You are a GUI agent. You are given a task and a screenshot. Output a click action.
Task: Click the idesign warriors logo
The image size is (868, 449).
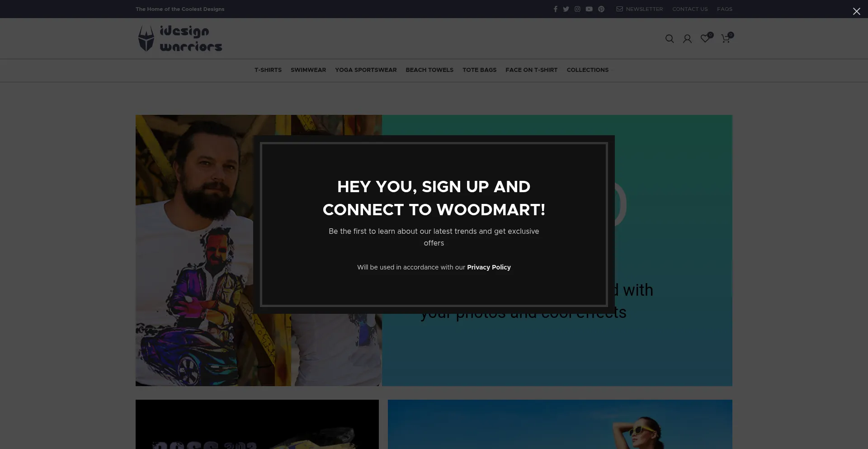(x=180, y=38)
